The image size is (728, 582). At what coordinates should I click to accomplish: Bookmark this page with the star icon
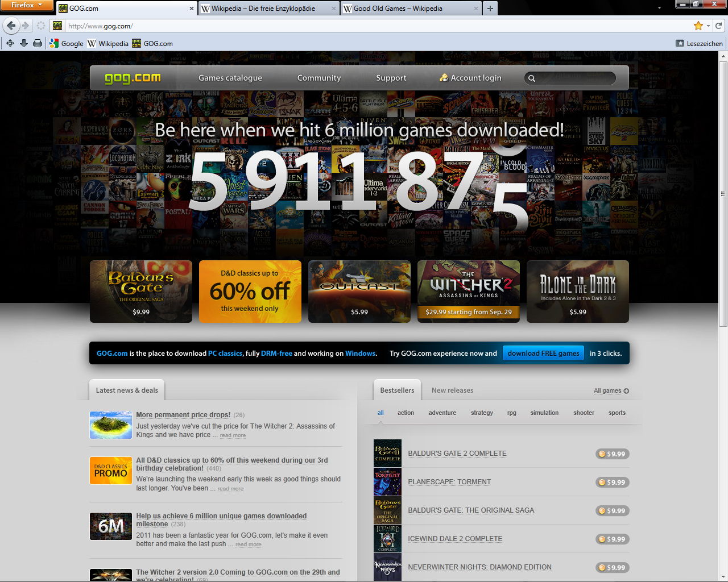point(698,26)
